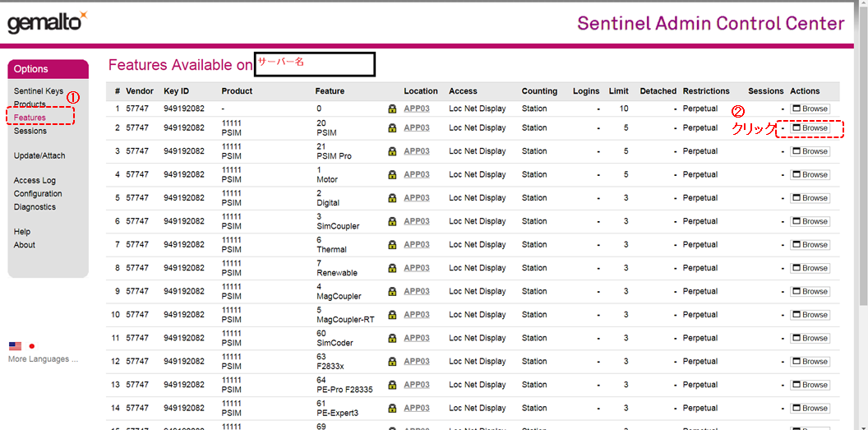Click the US flag language icon
This screenshot has height=430, width=868.
click(x=15, y=346)
